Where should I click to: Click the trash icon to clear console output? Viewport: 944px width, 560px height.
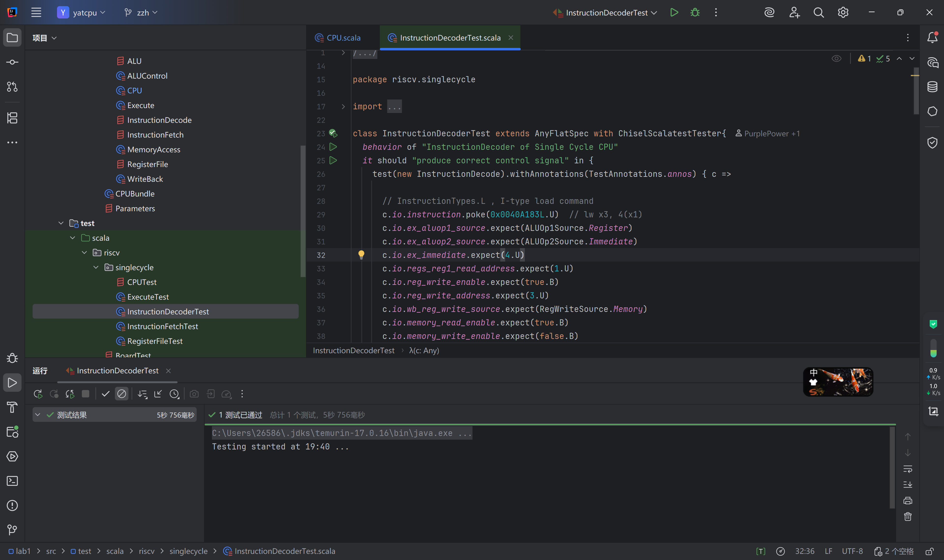(908, 517)
